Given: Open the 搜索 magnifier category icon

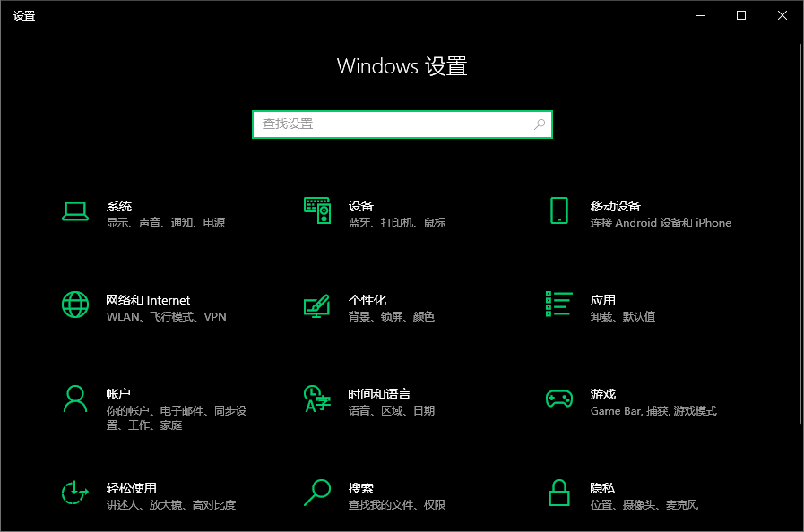Looking at the screenshot, I should 317,493.
